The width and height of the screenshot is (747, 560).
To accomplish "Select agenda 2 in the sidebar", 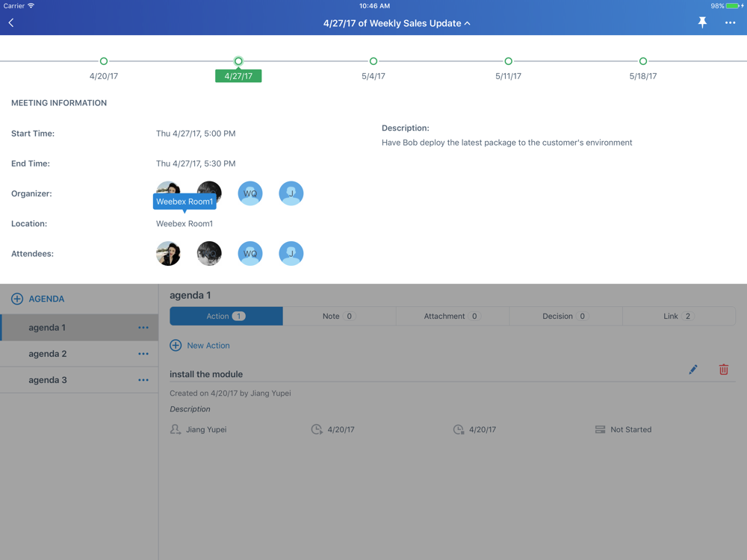I will click(x=79, y=354).
